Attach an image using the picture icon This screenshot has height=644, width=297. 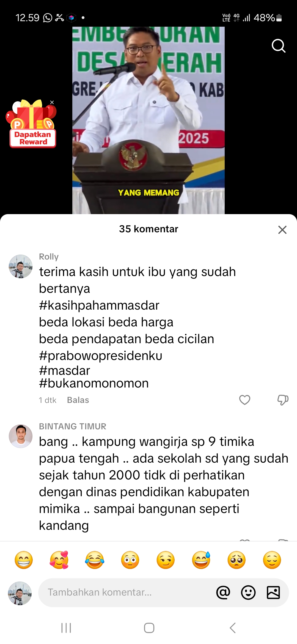point(273,592)
